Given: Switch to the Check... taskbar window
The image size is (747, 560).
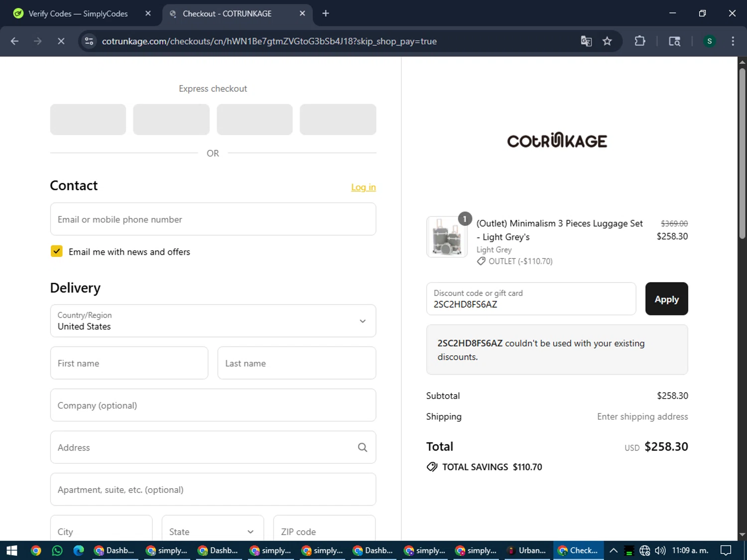Looking at the screenshot, I should click(x=578, y=551).
